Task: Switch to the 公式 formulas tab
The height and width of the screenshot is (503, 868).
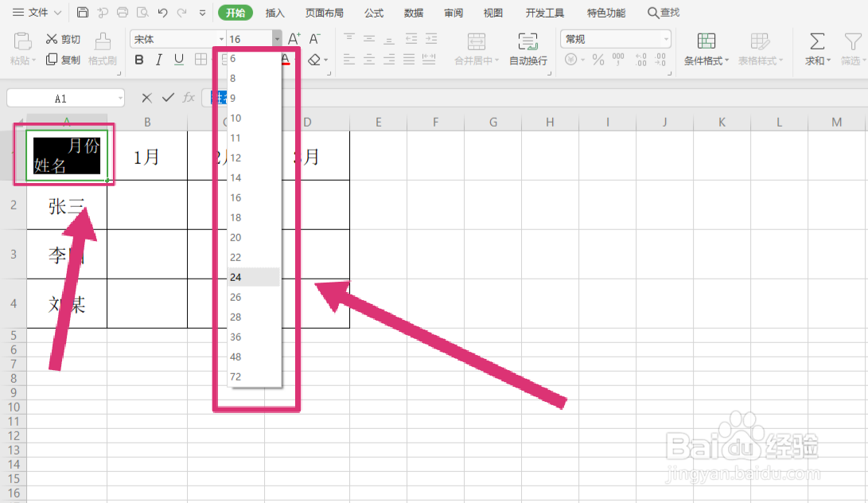Action: tap(373, 12)
